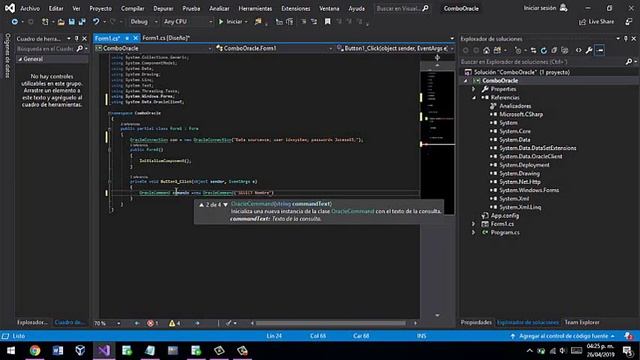Viewport: 640px width, 360px height.
Task: Click Agregar al control de código fuente
Action: [x=563, y=336]
